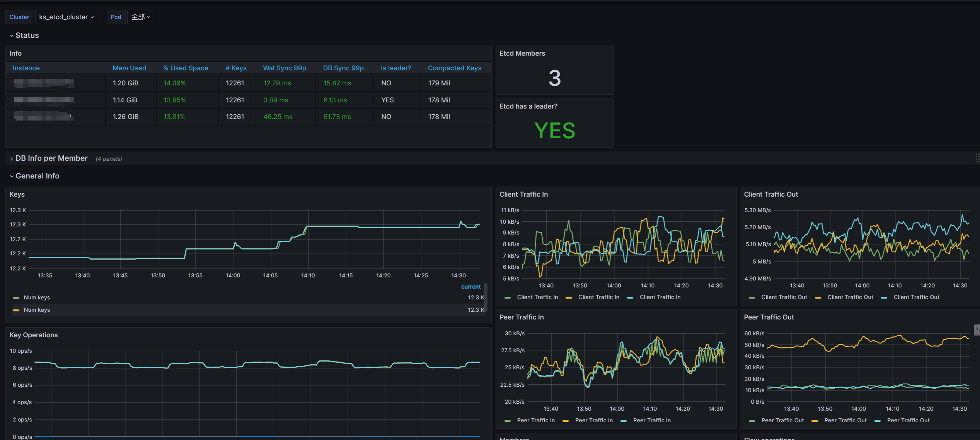Click the Keys legend vertical scrollbar
This screenshot has width=980, height=440.
click(486, 297)
